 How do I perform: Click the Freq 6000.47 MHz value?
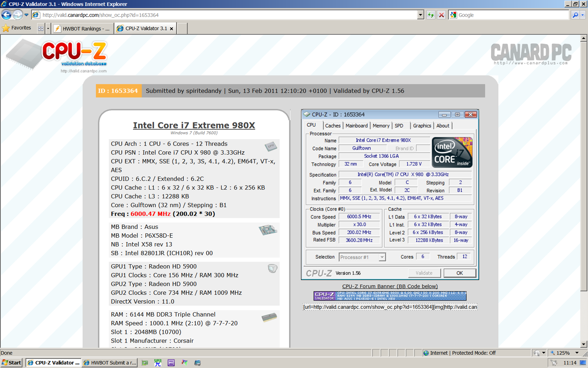pyautogui.click(x=151, y=214)
